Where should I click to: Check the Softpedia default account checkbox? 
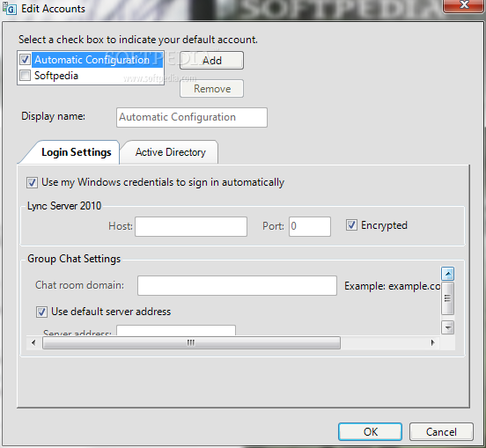coord(25,75)
